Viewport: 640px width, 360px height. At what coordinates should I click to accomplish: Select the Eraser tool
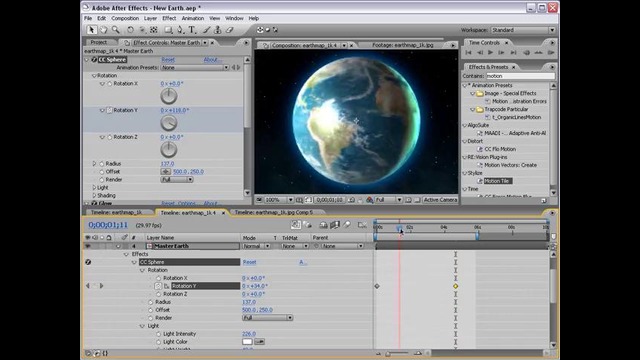tap(230, 30)
